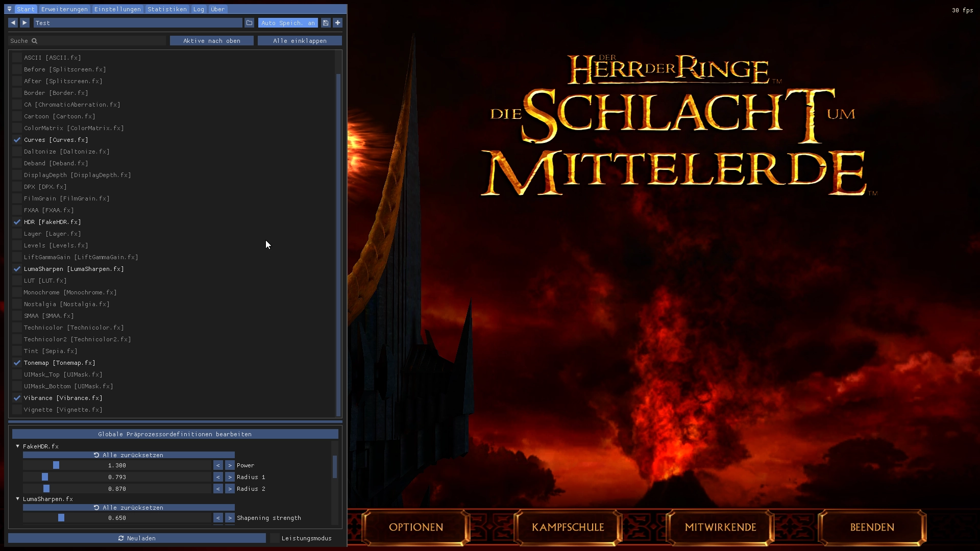Enable the SMAA effect checkbox

tap(17, 316)
